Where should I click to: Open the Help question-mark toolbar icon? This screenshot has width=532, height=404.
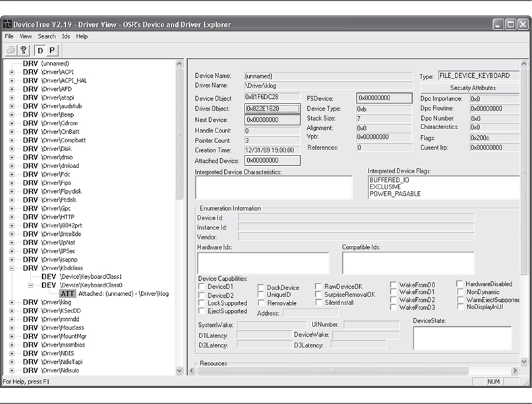click(23, 50)
